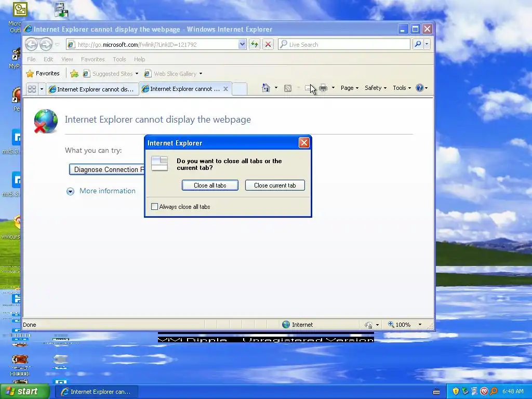Screen dimensions: 532x399
Task: Click the Add to Favorites Bar icon
Action: click(x=74, y=73)
